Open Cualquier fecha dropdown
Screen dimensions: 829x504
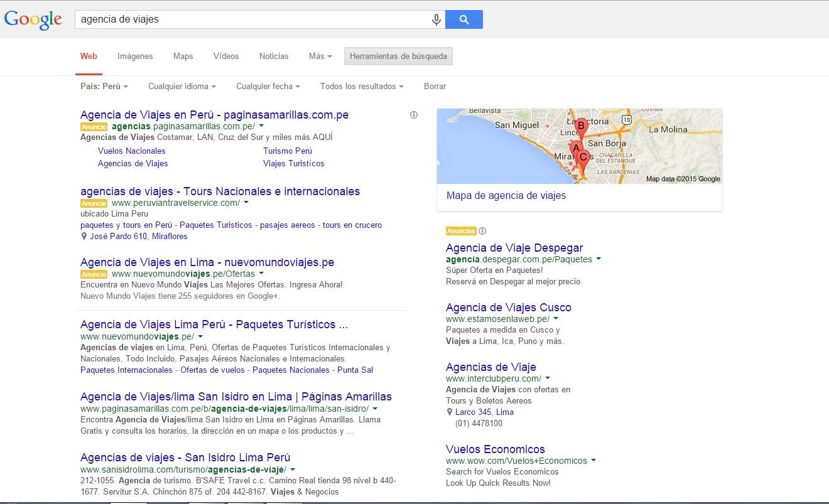coord(268,86)
